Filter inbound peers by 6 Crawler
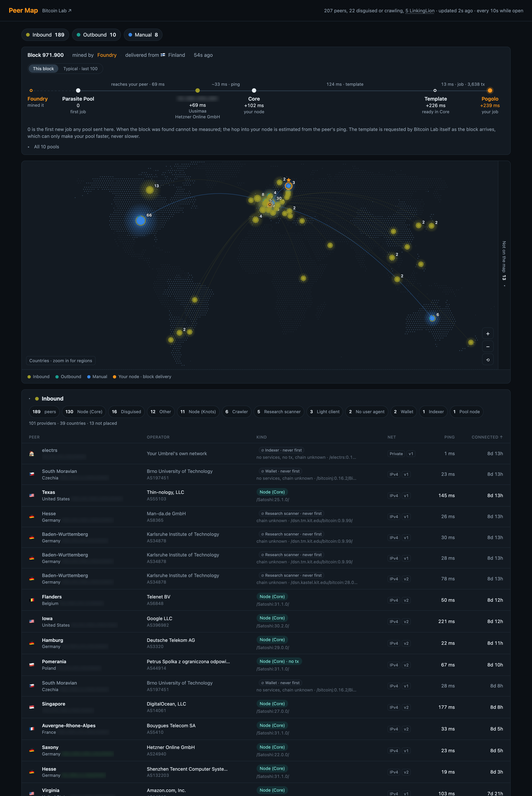The image size is (532, 796). (x=237, y=412)
